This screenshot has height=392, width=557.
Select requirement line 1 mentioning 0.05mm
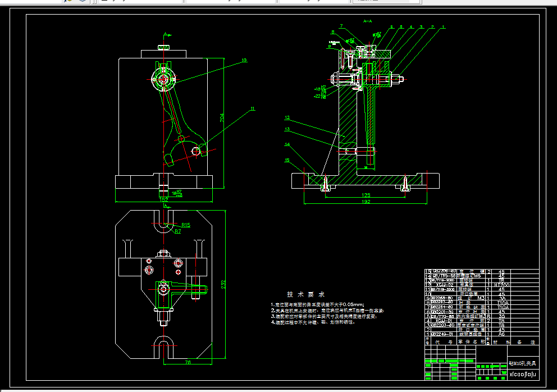(x=318, y=304)
